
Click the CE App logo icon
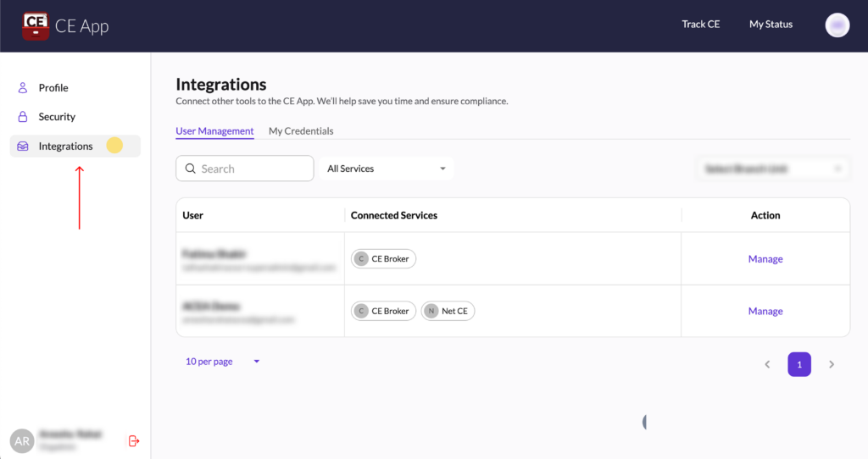[36, 25]
